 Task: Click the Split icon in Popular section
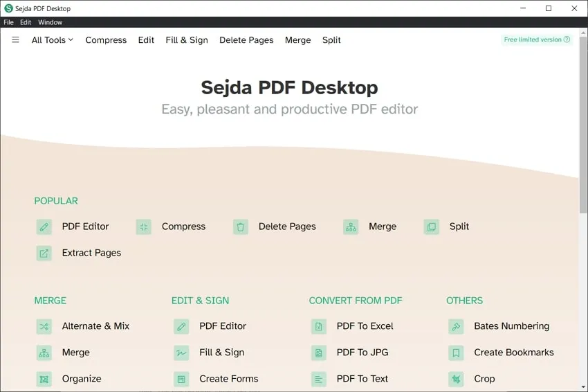(432, 226)
